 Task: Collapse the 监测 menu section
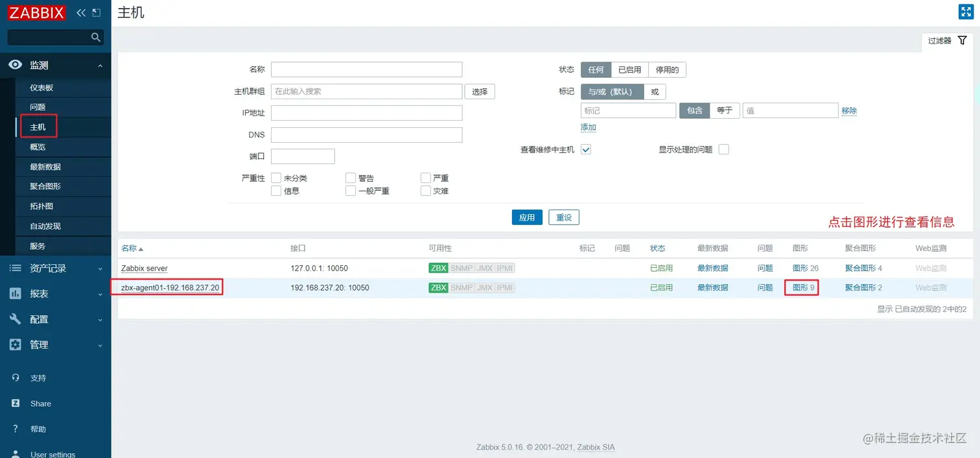point(100,66)
